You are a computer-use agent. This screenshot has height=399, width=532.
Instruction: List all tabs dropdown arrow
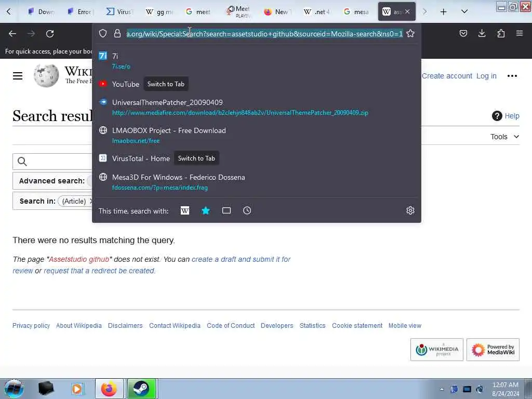click(x=464, y=11)
